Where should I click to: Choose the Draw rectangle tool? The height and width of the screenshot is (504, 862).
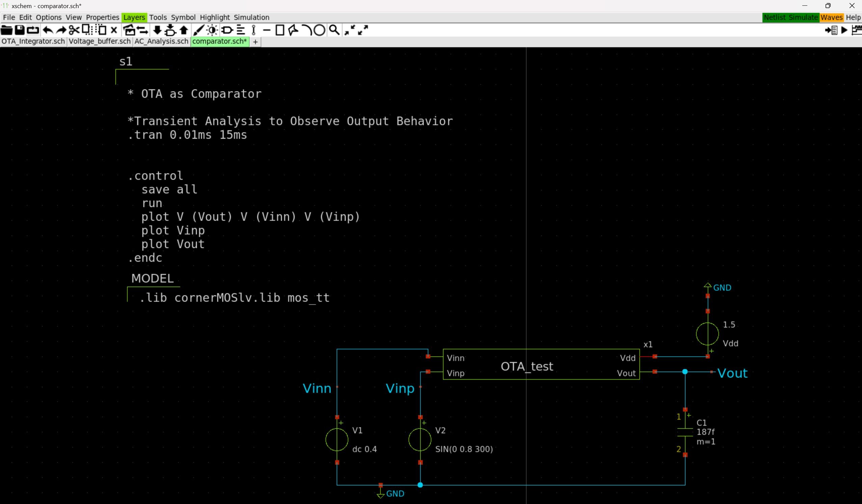click(x=280, y=30)
